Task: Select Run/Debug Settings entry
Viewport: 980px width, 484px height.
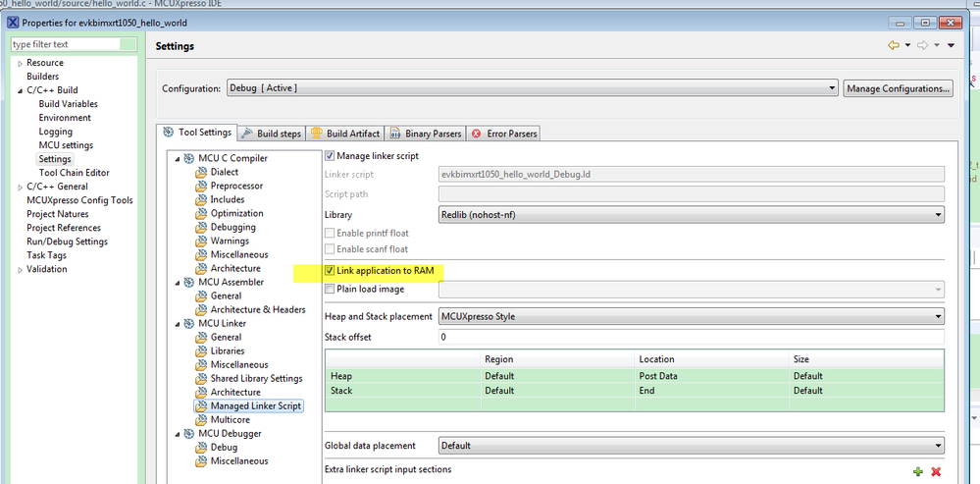Action: [67, 242]
